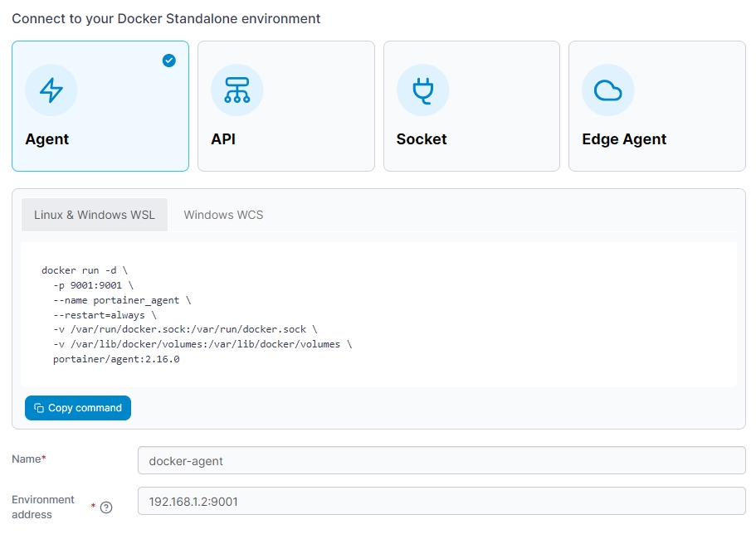The height and width of the screenshot is (534, 756).
Task: Choose the Socket label text option
Action: click(422, 139)
